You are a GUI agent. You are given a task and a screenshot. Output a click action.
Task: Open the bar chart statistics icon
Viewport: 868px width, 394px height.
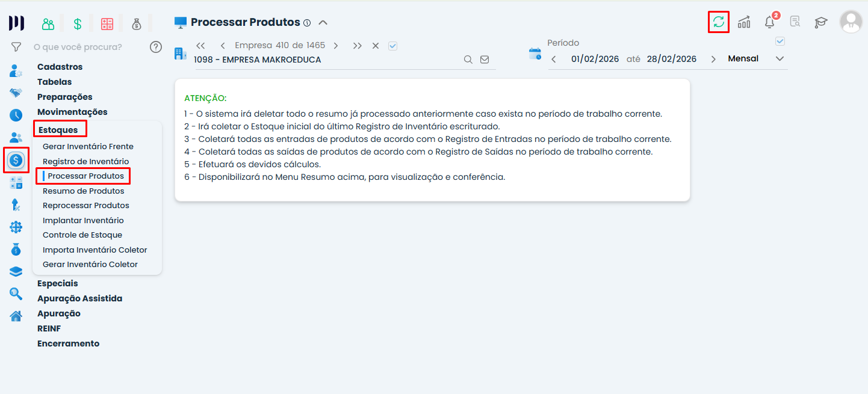click(744, 22)
